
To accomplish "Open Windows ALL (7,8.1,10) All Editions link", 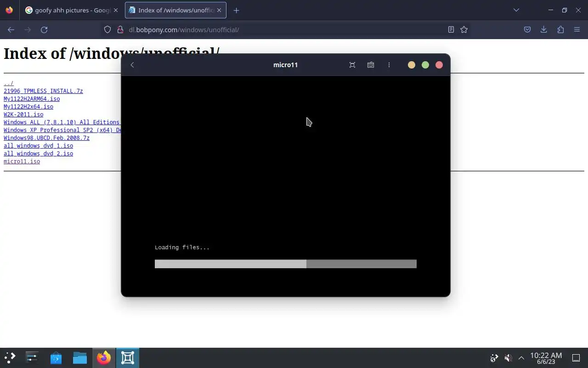I will coord(62,122).
